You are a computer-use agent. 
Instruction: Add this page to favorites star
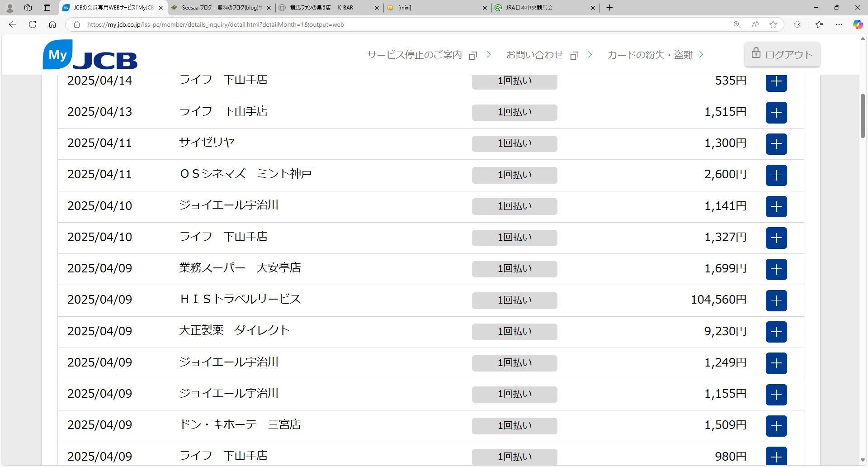tap(773, 24)
